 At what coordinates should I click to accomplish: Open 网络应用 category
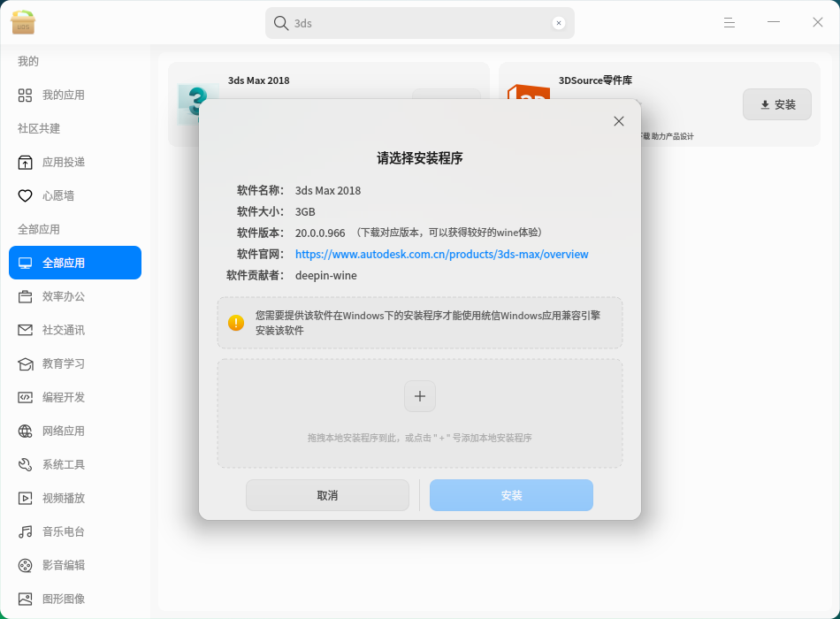[75, 431]
